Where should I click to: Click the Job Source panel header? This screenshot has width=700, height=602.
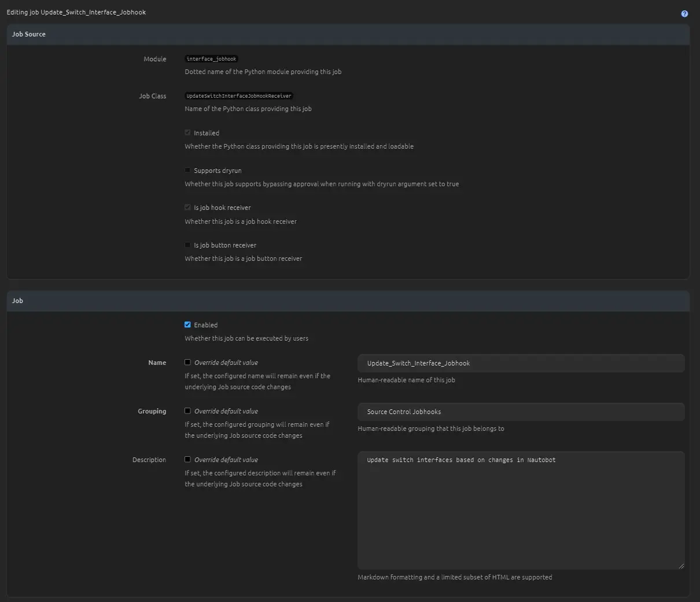click(348, 34)
